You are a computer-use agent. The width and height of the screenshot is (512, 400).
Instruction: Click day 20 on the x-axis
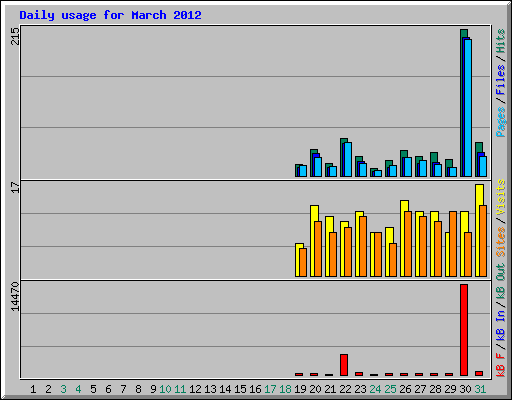(315, 389)
